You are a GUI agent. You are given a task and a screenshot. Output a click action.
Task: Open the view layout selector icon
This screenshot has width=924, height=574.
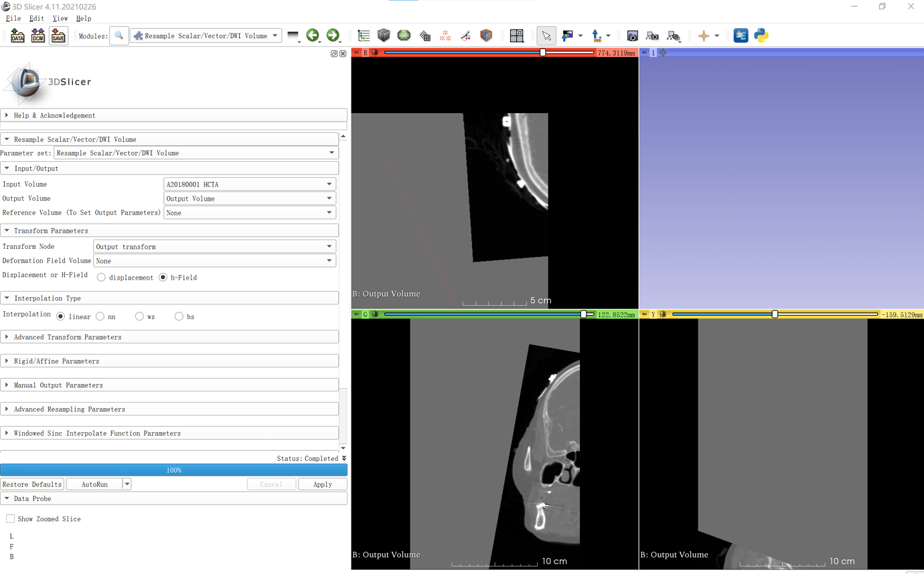coord(516,36)
